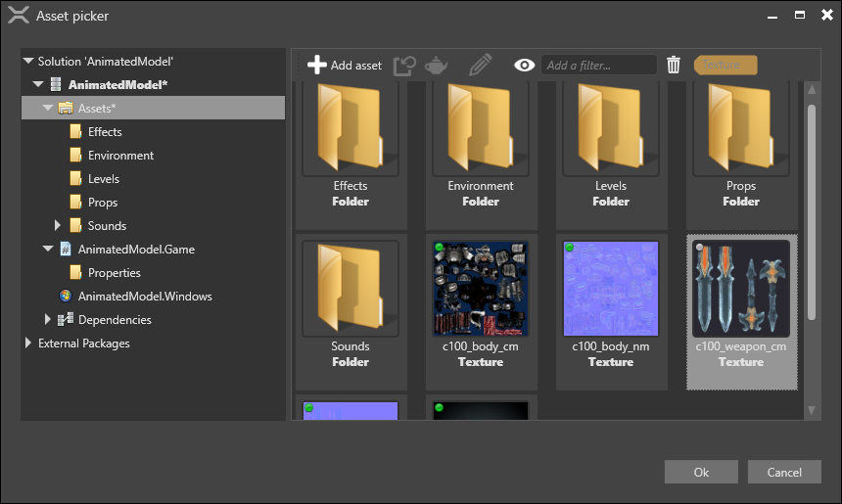Click the reimport arrow icon in toolbar

pyautogui.click(x=404, y=66)
